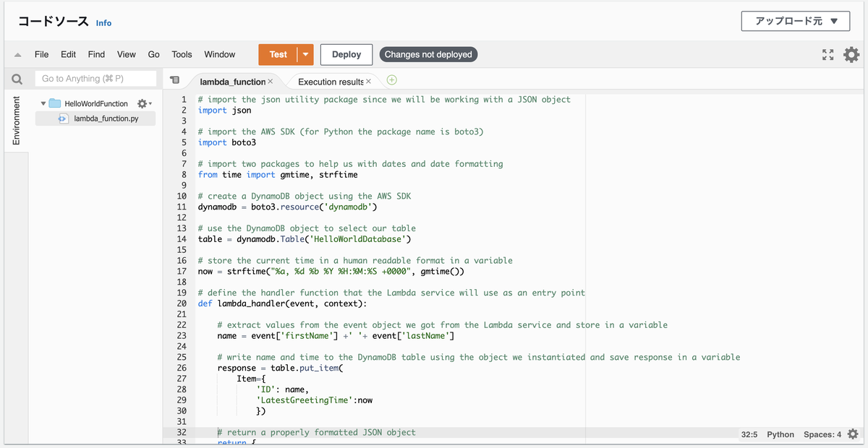Click the tab list icon left of lambda_function tab
The height and width of the screenshot is (448, 868).
click(174, 80)
